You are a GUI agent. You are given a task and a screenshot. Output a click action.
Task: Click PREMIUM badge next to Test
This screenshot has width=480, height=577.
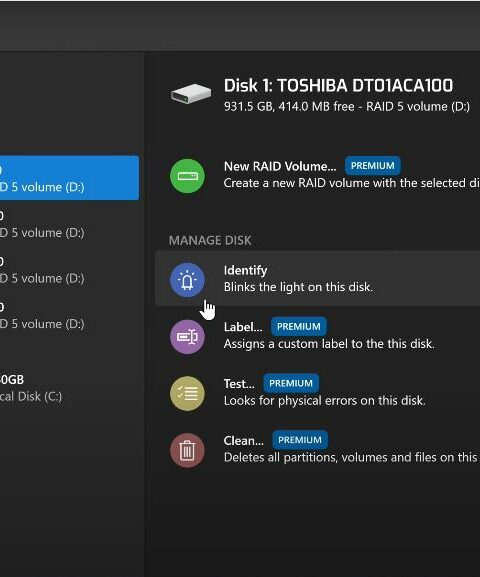click(291, 383)
